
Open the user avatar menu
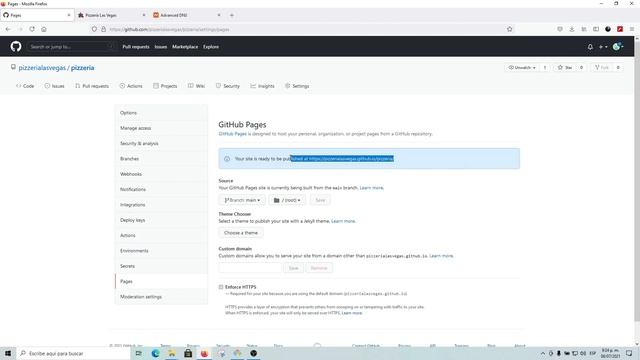618,47
